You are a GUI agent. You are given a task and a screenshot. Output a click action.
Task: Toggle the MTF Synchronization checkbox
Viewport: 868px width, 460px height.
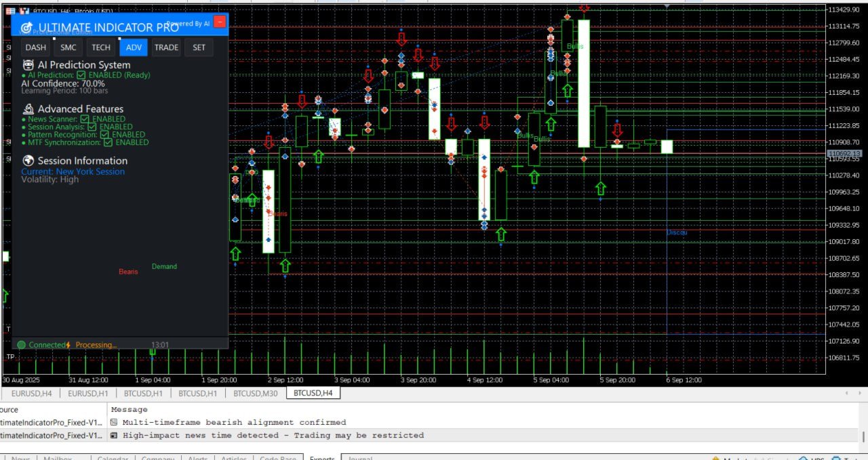(107, 142)
